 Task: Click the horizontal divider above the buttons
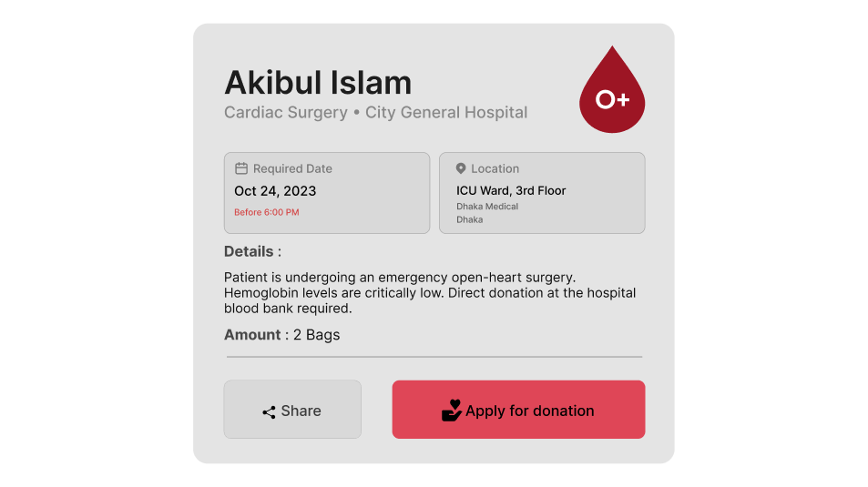click(434, 357)
